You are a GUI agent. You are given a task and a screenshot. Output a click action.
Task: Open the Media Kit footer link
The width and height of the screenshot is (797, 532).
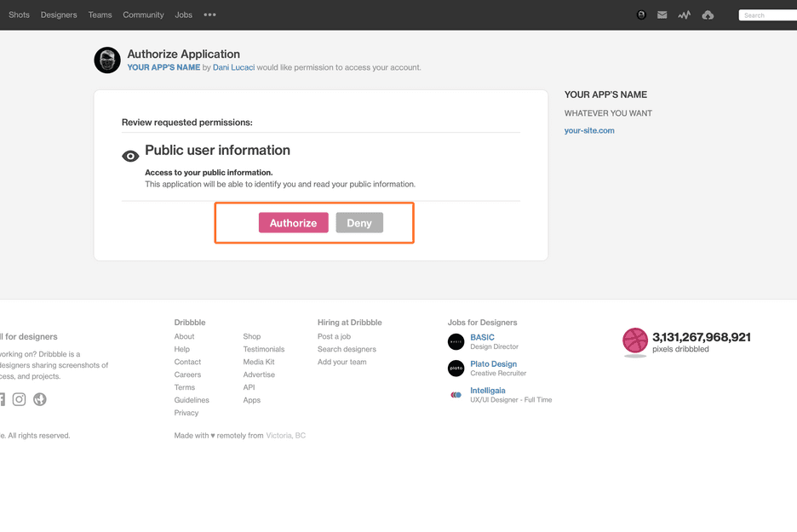coord(259,362)
